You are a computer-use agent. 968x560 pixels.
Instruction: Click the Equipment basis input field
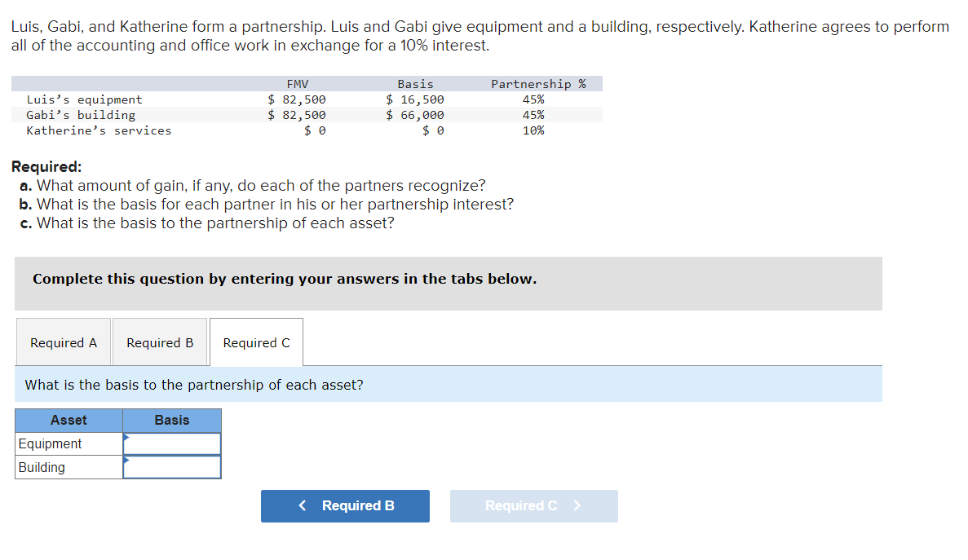(x=174, y=443)
